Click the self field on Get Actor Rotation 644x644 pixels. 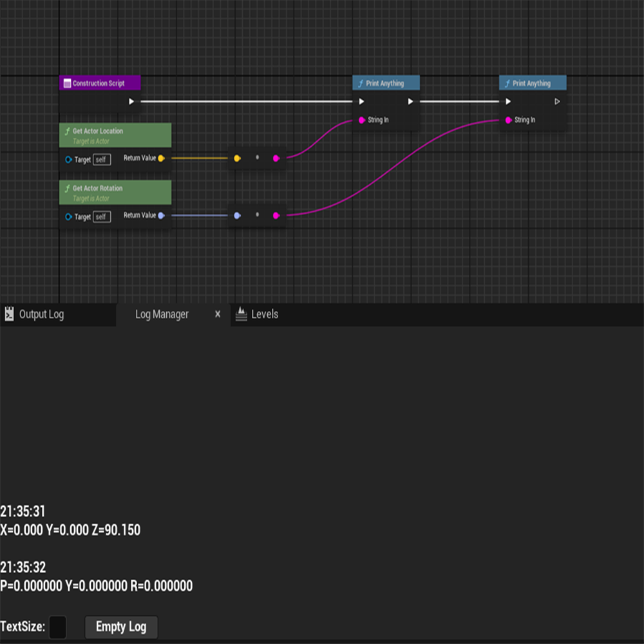tap(101, 217)
